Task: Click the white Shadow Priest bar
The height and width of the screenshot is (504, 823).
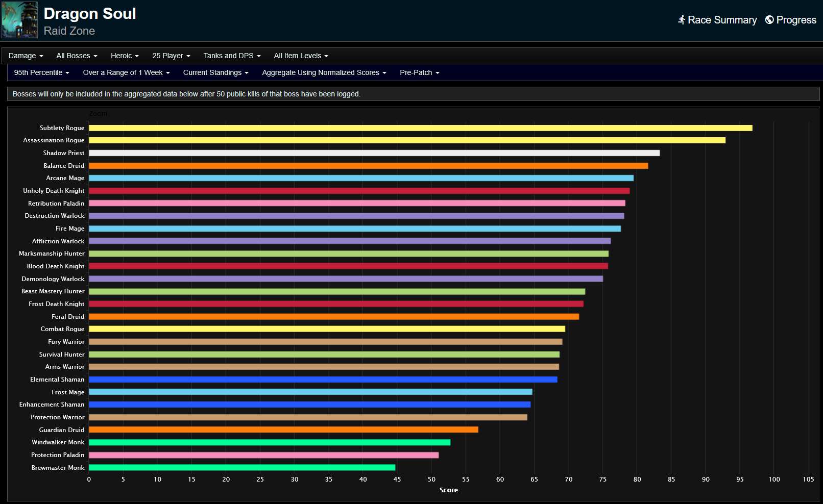Action: click(x=374, y=153)
